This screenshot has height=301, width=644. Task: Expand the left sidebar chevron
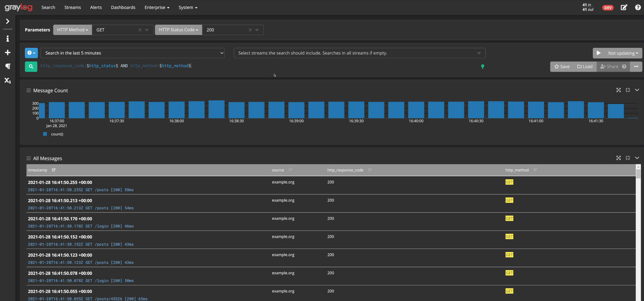click(8, 21)
